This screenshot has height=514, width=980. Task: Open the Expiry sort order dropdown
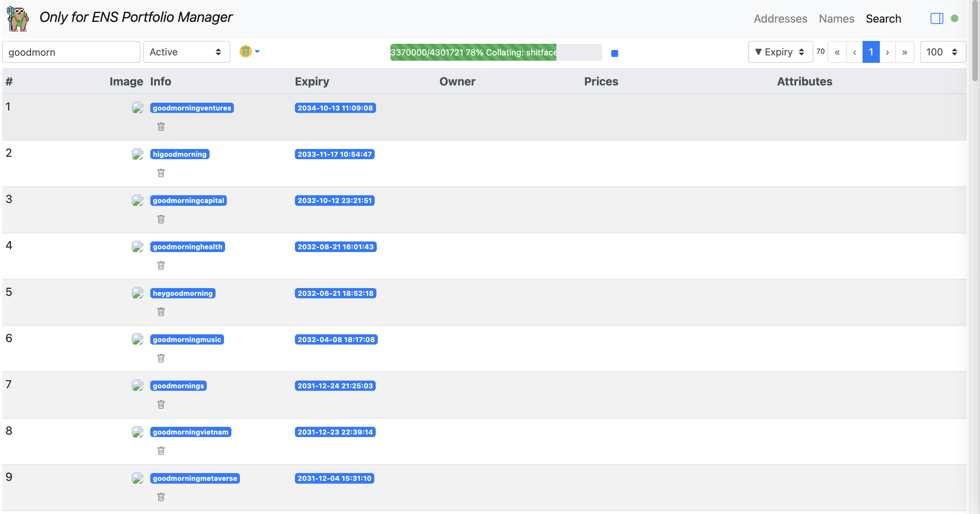[x=780, y=52]
